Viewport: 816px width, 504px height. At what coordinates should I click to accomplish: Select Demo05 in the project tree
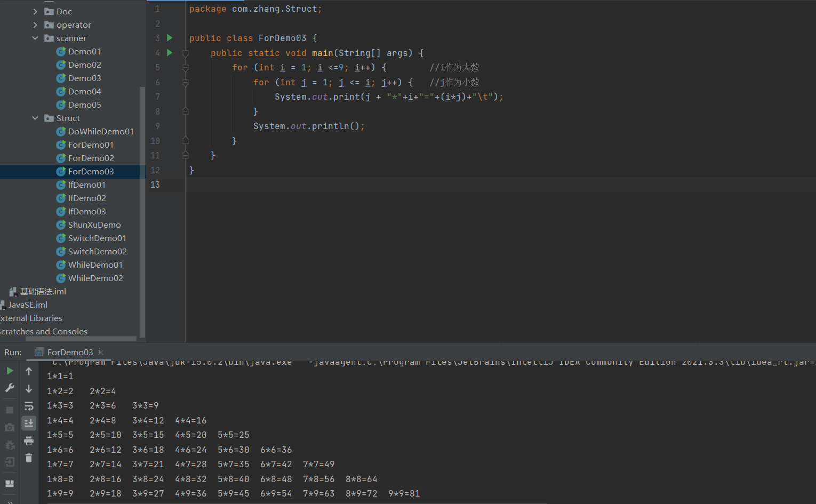pyautogui.click(x=84, y=105)
